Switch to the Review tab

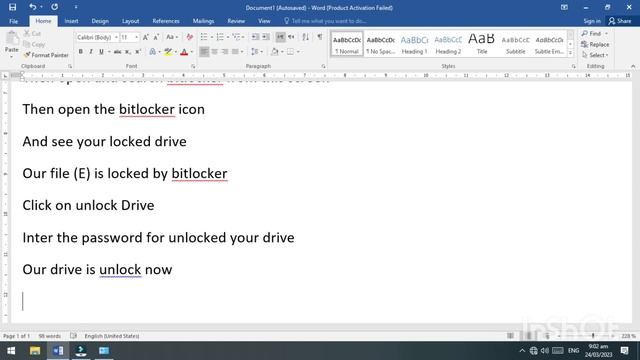(236, 21)
